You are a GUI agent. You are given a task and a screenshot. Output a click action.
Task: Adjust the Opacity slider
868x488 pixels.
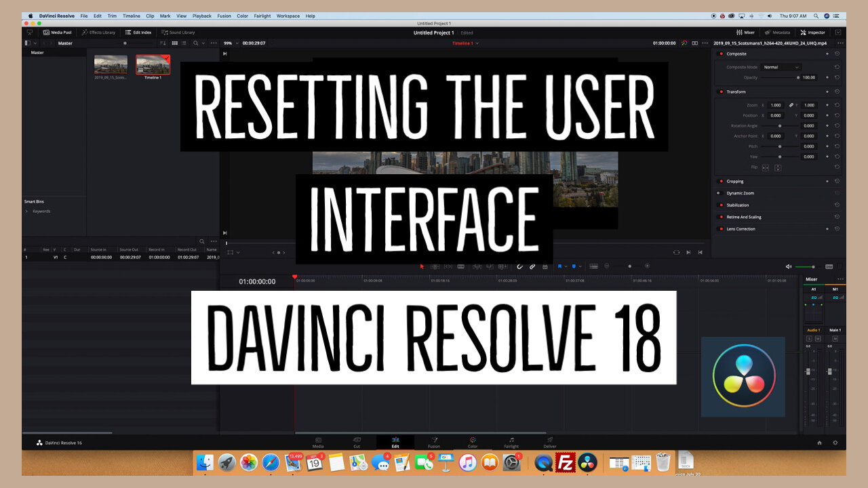tap(779, 78)
